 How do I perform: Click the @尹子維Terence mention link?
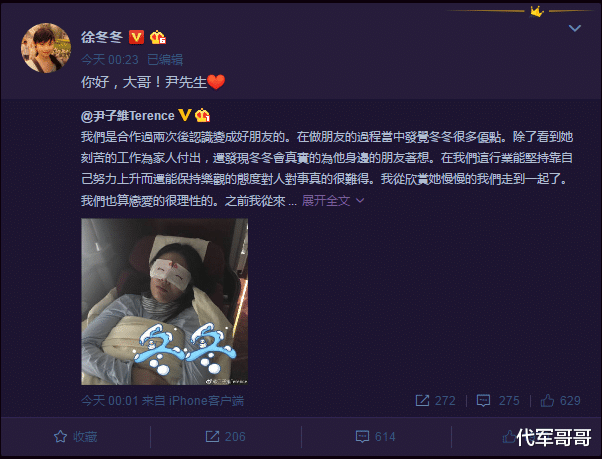pyautogui.click(x=127, y=116)
